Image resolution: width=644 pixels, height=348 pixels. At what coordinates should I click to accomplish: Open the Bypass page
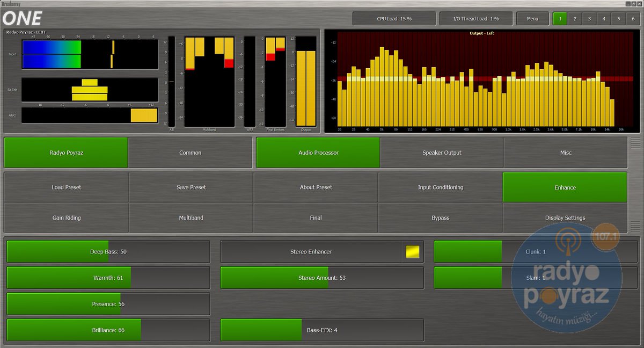pyautogui.click(x=440, y=218)
